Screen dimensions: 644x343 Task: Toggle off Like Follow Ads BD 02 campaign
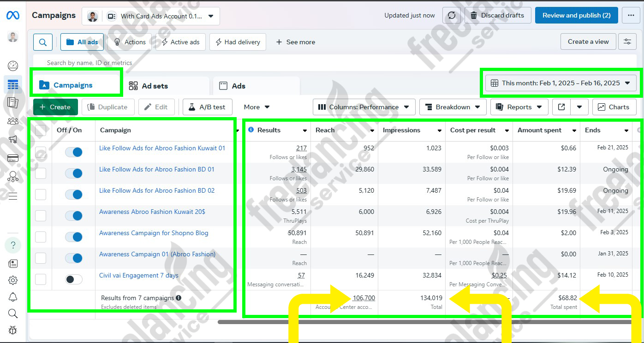(x=73, y=195)
